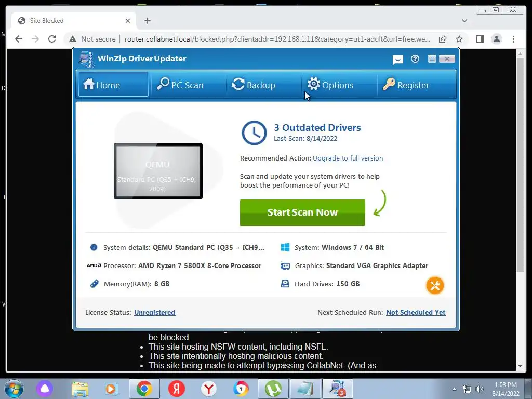The height and width of the screenshot is (399, 532).
Task: Open a new Chrome tab
Action: point(147,21)
